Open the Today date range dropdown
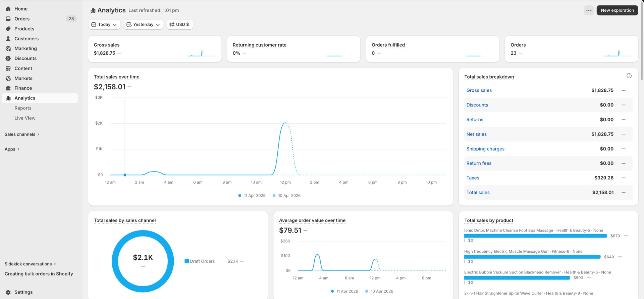 104,25
